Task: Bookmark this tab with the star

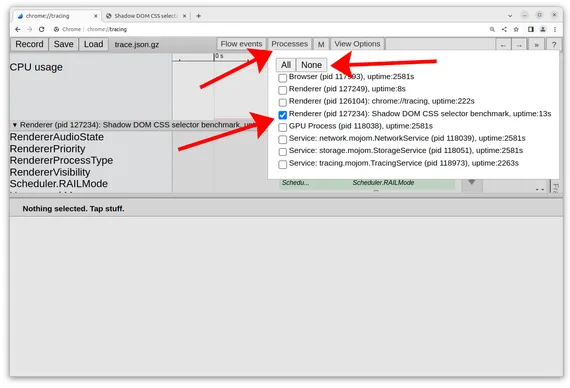Action: pyautogui.click(x=516, y=29)
